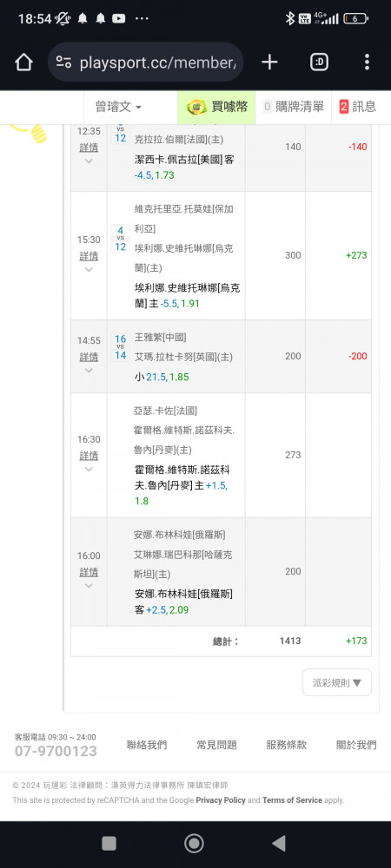Tap the Android home circle icon
This screenshot has height=868, width=391.
coord(194,843)
